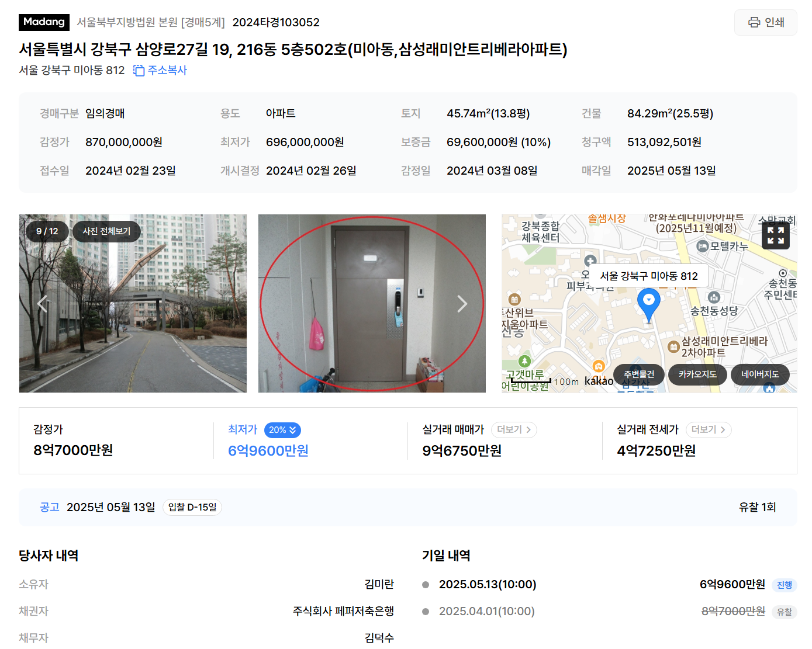This screenshot has width=812, height=649.
Task: Copy the address with the 주소복사 icon
Action: tap(139, 71)
